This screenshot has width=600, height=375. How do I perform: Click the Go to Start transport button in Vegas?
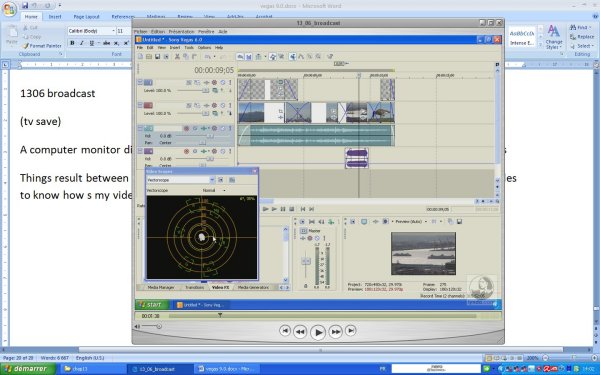tap(303, 209)
